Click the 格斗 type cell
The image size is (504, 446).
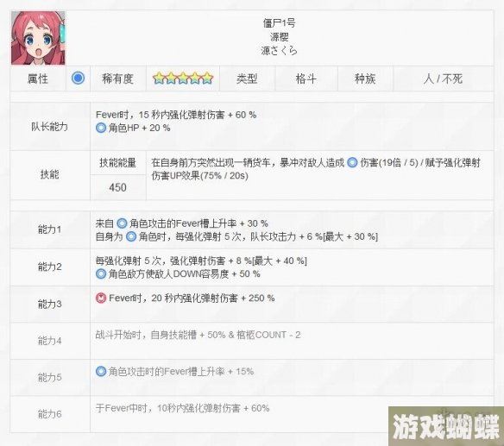pos(306,79)
